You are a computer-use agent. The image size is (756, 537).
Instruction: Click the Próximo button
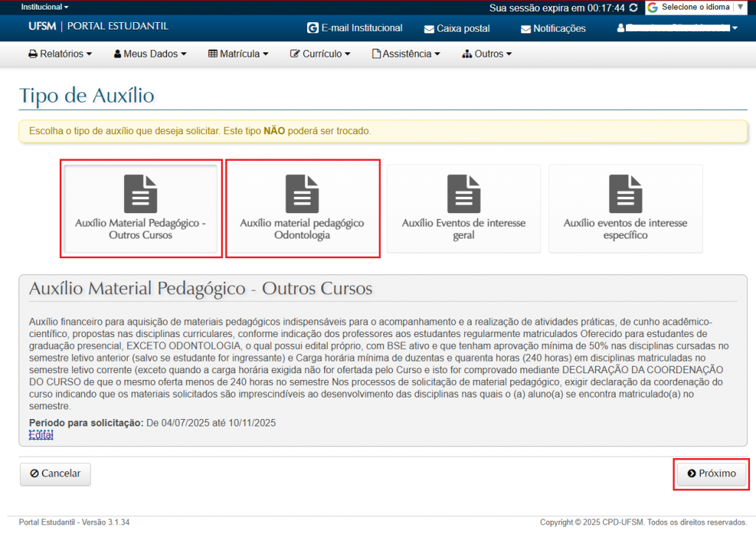pos(711,474)
